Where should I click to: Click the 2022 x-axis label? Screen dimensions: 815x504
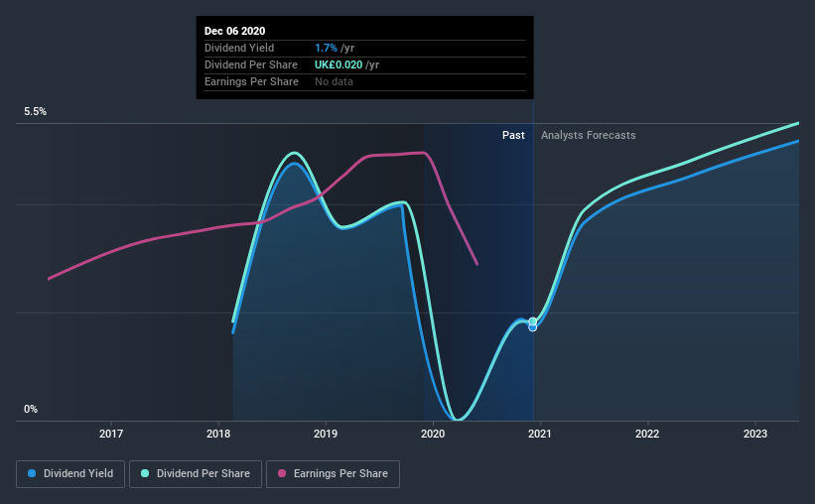click(647, 434)
